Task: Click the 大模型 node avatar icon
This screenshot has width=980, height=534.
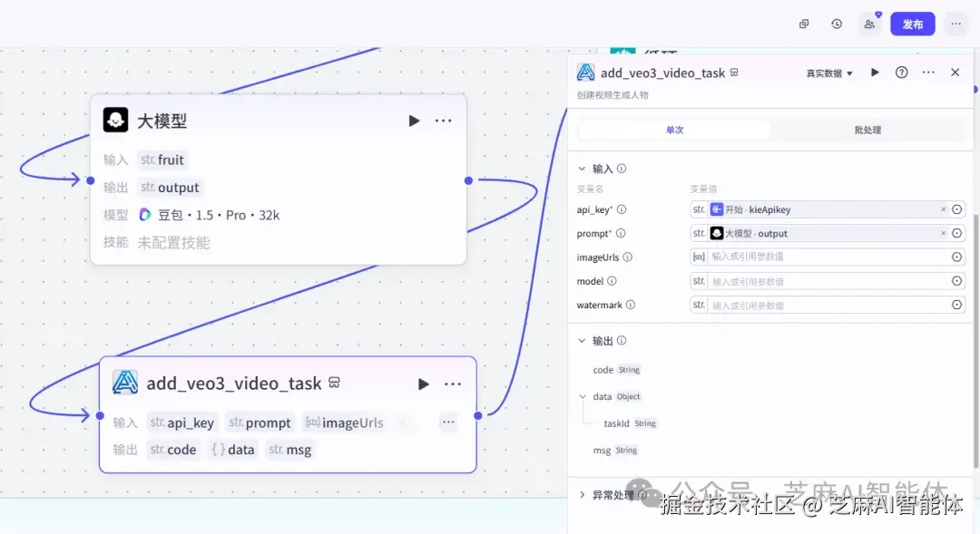Action: coord(115,120)
